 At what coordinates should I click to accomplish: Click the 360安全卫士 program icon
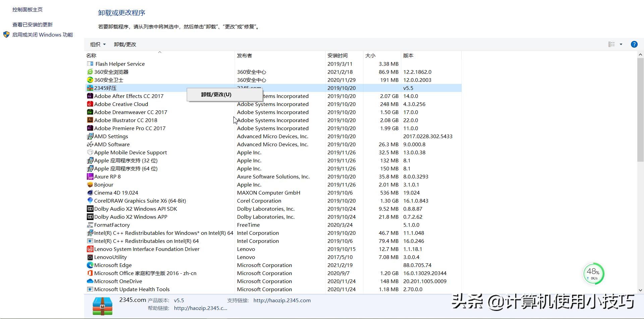tap(90, 80)
